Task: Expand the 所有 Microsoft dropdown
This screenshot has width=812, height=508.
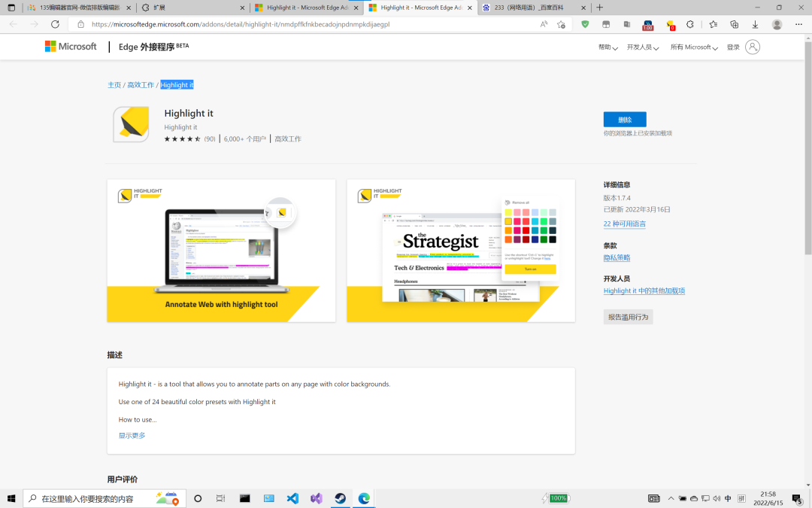Action: click(694, 47)
